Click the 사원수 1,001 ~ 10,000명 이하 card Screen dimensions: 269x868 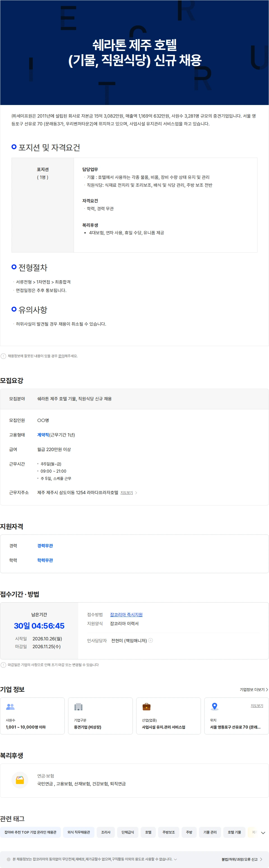32,716
